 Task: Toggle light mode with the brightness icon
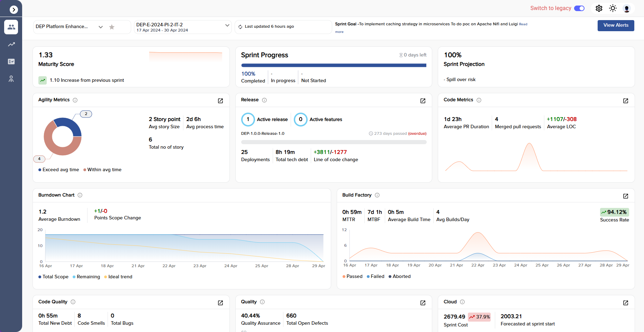(x=613, y=8)
